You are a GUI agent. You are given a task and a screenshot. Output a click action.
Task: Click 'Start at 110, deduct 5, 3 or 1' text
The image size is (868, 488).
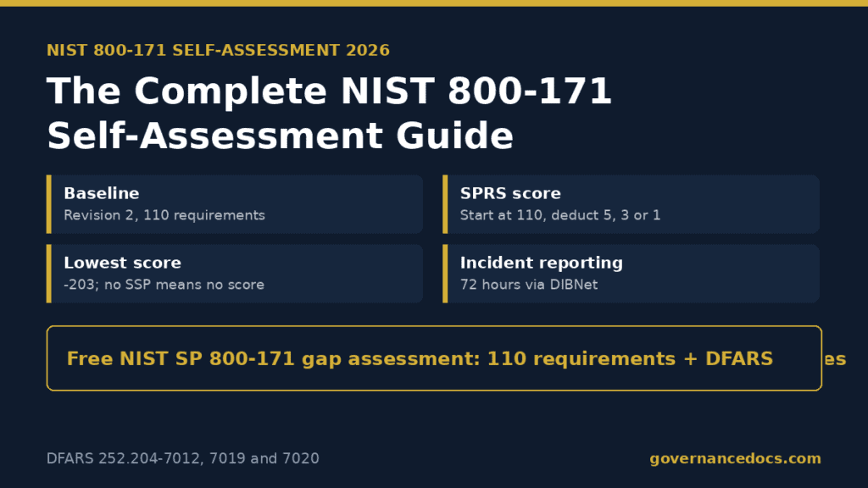pyautogui.click(x=560, y=215)
